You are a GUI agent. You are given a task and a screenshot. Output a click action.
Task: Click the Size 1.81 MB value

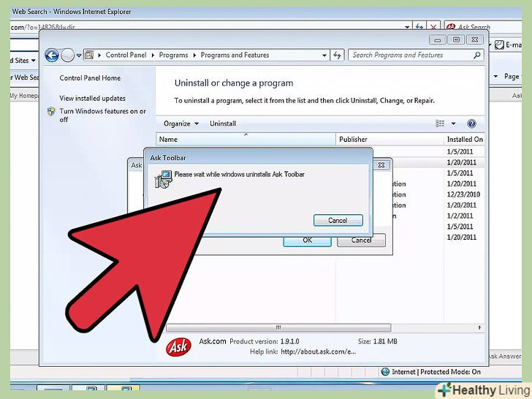pyautogui.click(x=385, y=342)
